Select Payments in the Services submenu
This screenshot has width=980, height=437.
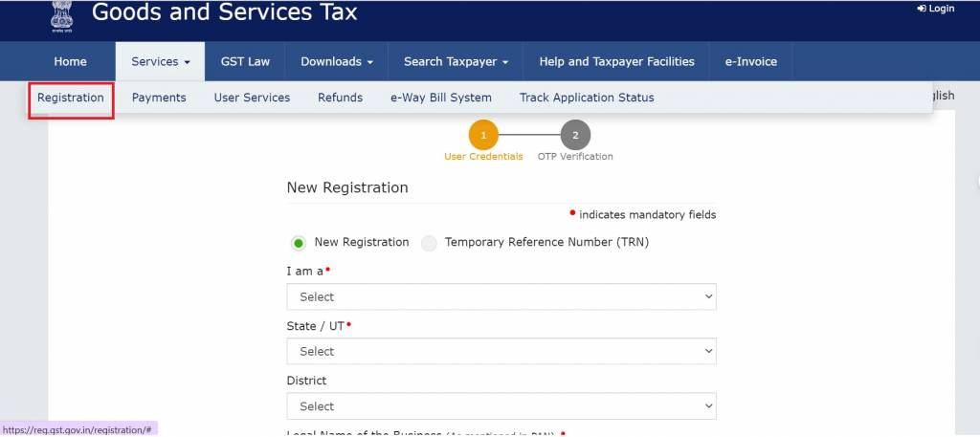(159, 98)
